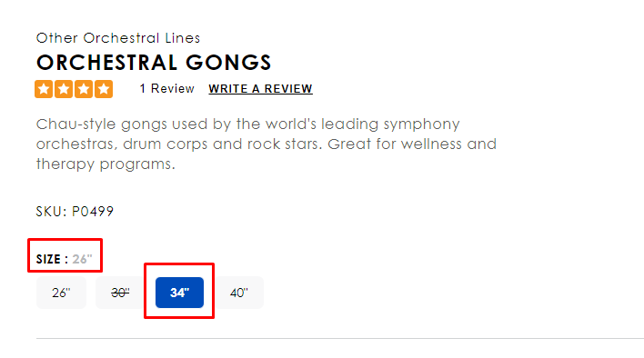Screen dimensions: 644x358
Task: Open the Other Orchestral Lines category
Action: tap(118, 38)
